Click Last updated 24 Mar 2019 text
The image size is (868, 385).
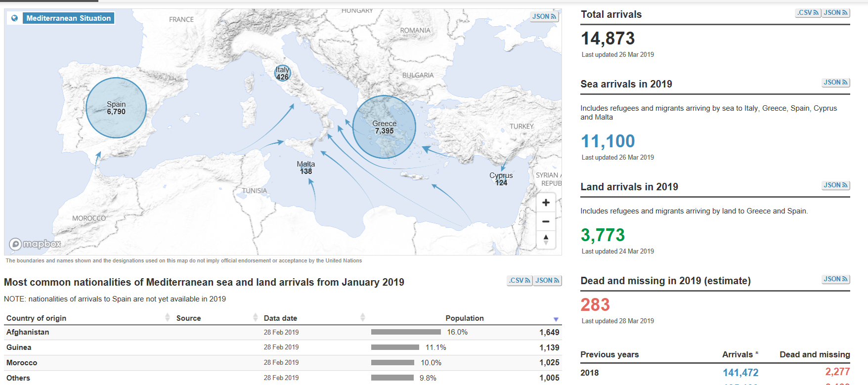(618, 251)
